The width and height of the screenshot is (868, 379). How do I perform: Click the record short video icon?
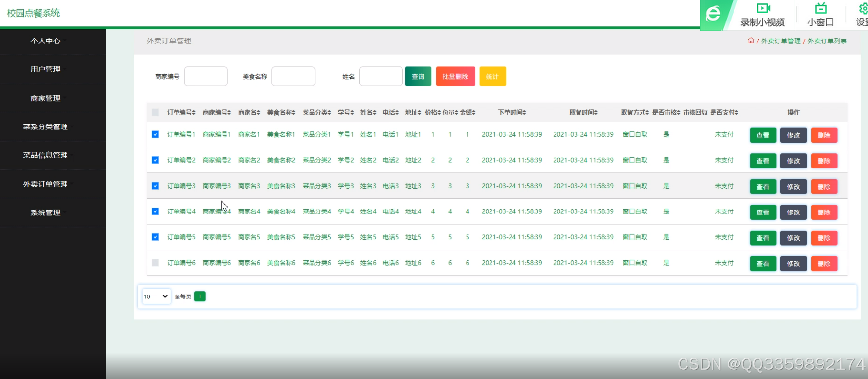763,8
